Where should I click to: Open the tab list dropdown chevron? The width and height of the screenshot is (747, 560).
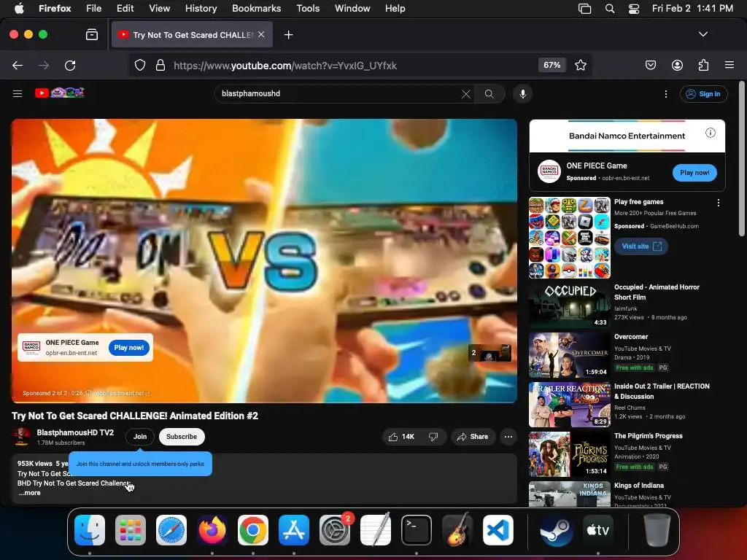click(703, 34)
